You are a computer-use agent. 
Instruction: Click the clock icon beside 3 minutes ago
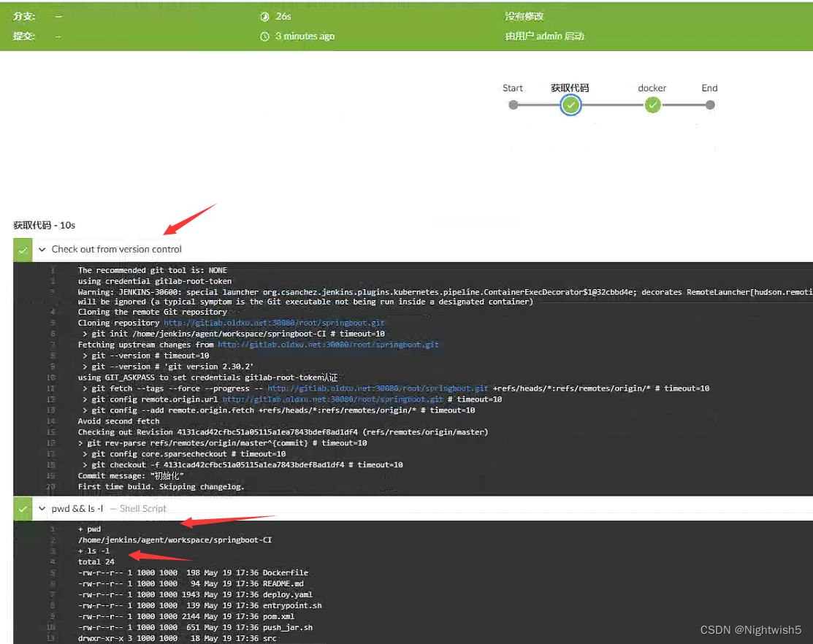point(264,37)
